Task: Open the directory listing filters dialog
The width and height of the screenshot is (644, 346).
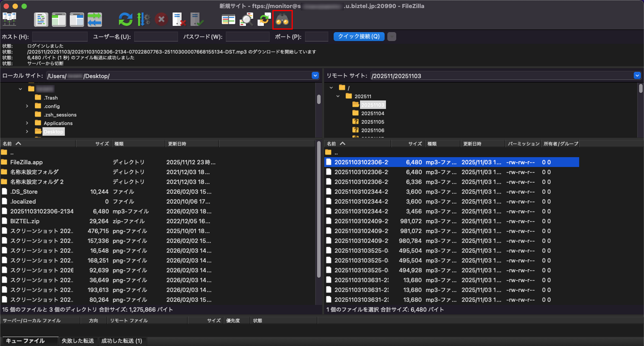Action: pos(228,19)
